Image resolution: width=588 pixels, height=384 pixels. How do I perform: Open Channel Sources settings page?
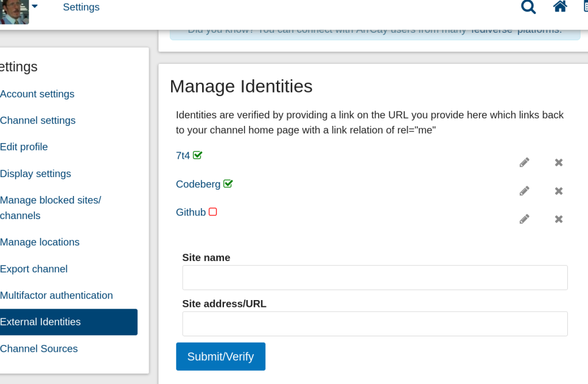coord(39,349)
